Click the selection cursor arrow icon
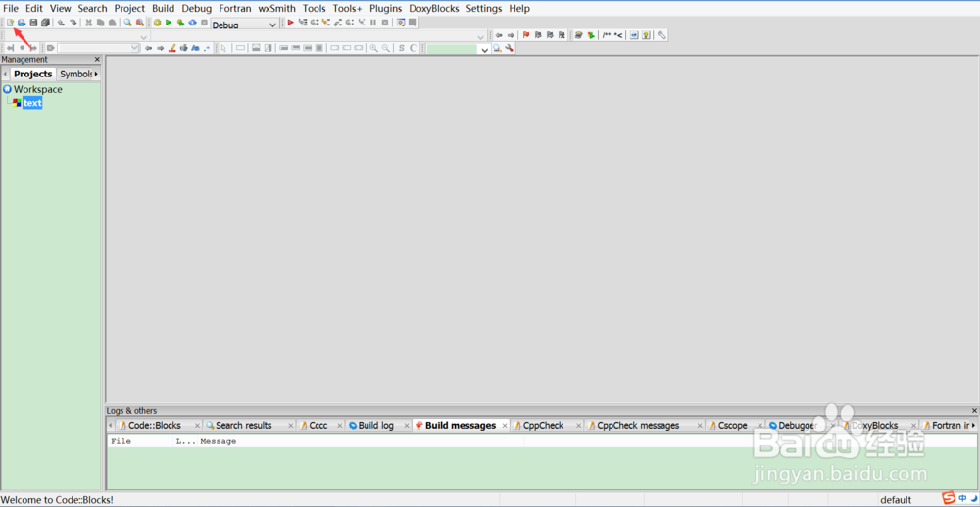Viewport: 980px width, 507px height. pos(223,48)
